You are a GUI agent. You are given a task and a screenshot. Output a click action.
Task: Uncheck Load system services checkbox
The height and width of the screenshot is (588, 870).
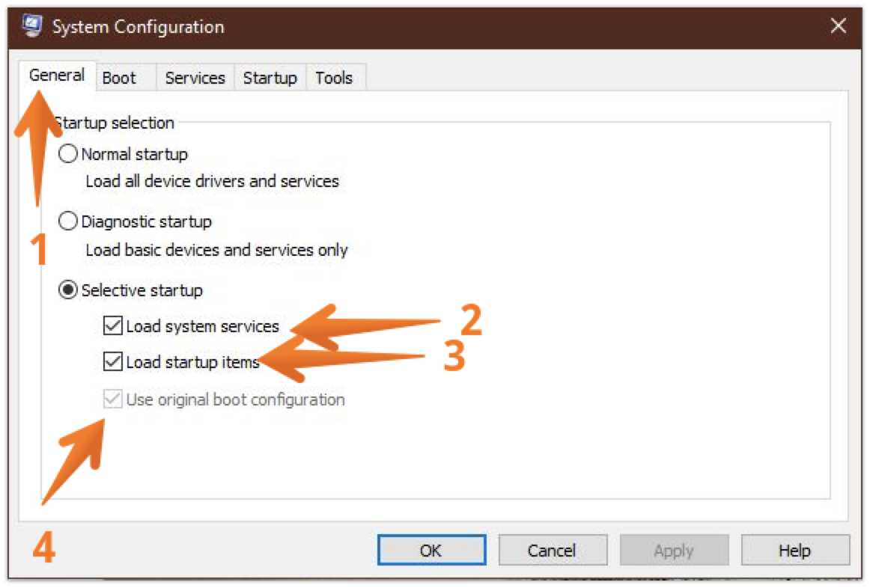(113, 326)
